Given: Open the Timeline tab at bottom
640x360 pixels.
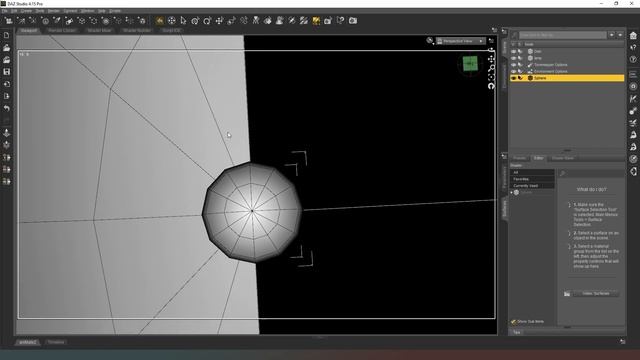Looking at the screenshot, I should [56, 342].
